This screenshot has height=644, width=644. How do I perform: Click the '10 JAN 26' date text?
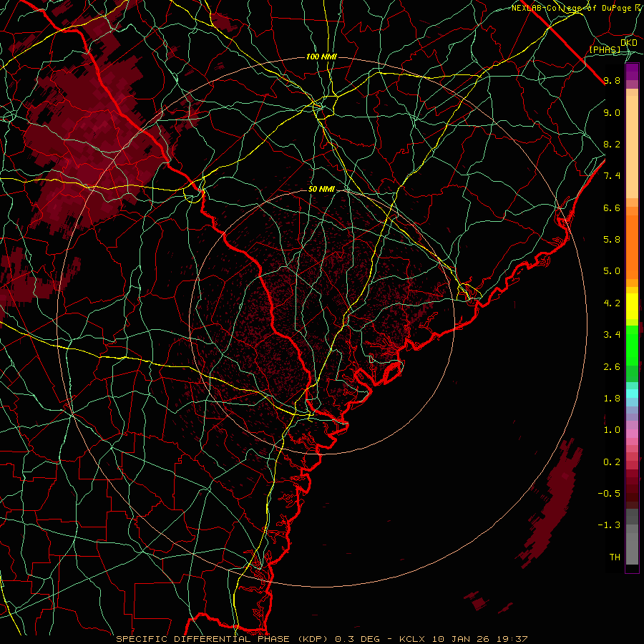pos(462,639)
